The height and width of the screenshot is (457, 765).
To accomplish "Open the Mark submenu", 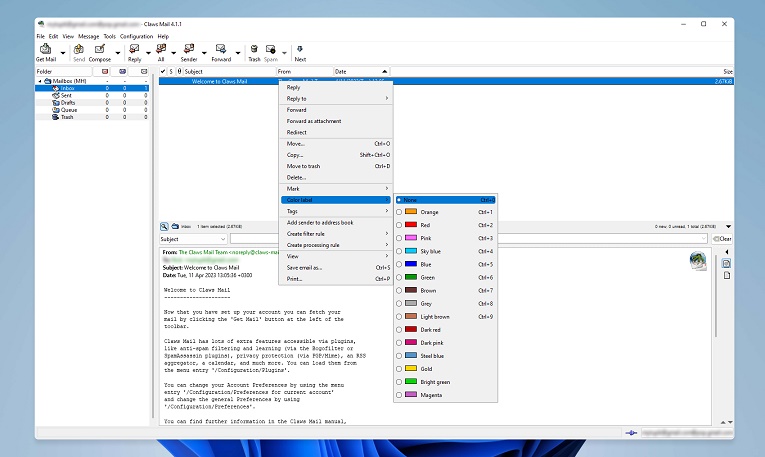I will [336, 189].
